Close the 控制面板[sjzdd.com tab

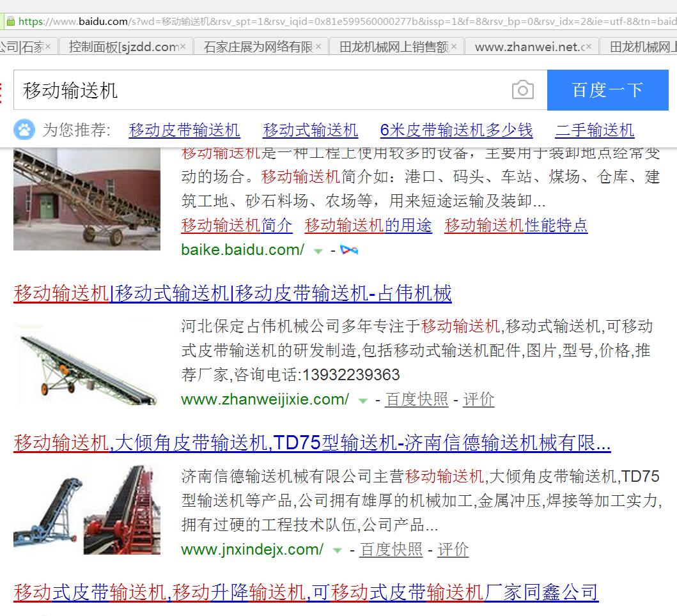point(183,47)
